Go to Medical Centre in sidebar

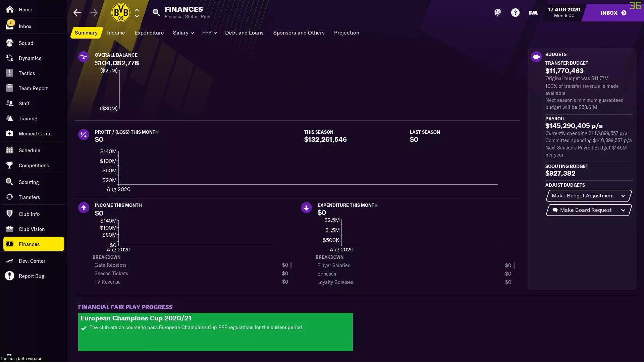[36, 134]
